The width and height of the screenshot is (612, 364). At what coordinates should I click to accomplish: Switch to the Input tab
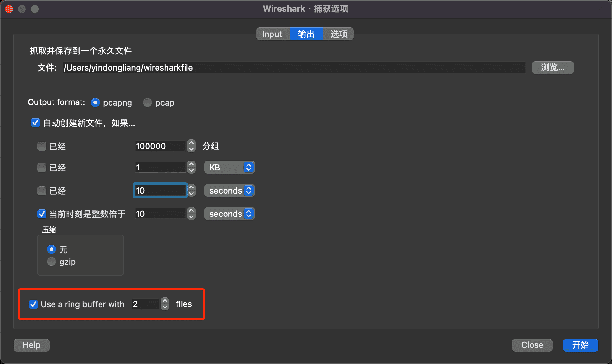(273, 34)
